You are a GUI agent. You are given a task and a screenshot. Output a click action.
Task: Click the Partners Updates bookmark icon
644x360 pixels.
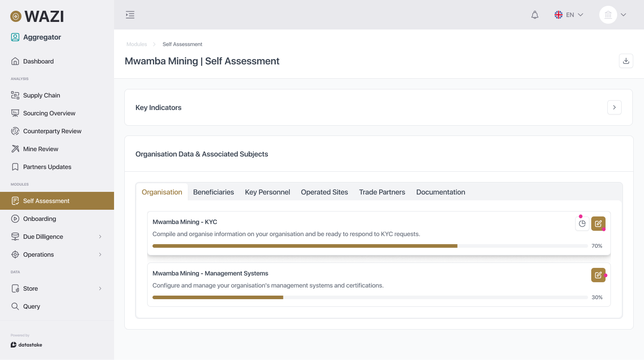tap(15, 167)
